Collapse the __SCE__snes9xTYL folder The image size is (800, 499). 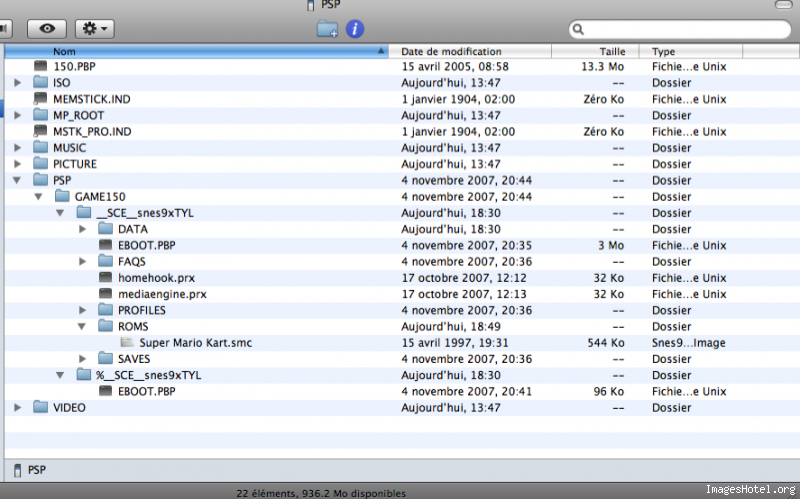(x=60, y=213)
